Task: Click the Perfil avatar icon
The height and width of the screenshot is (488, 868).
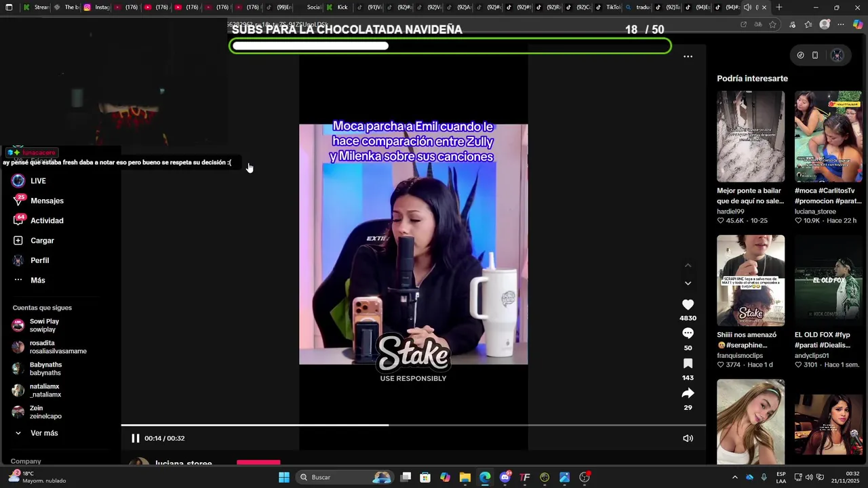Action: (x=18, y=260)
